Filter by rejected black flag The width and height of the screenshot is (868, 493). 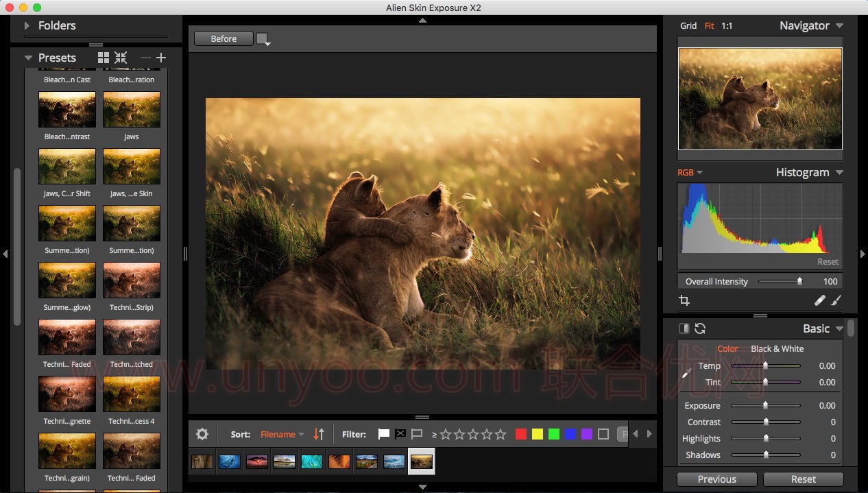click(400, 434)
